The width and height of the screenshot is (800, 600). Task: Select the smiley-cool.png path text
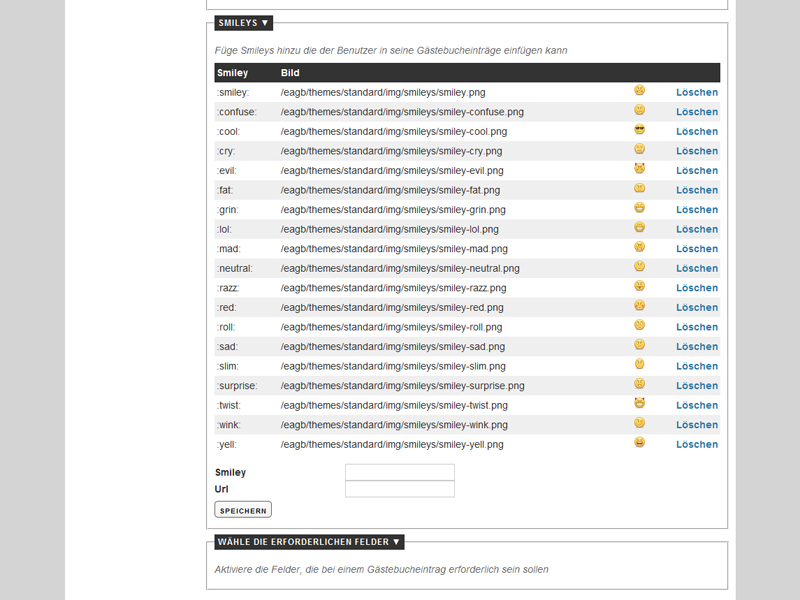394,132
